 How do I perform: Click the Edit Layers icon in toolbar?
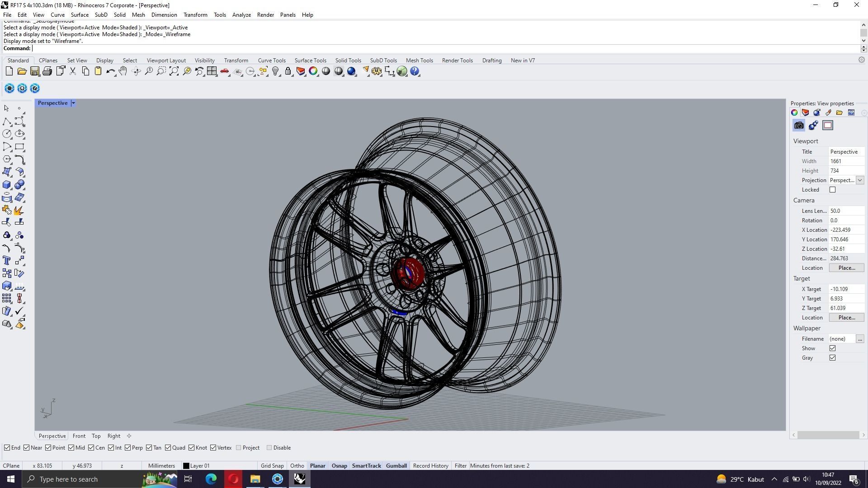click(x=301, y=71)
